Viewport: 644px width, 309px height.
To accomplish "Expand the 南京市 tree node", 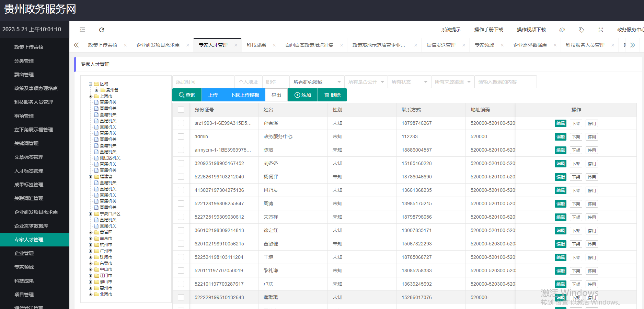I will point(91,239).
